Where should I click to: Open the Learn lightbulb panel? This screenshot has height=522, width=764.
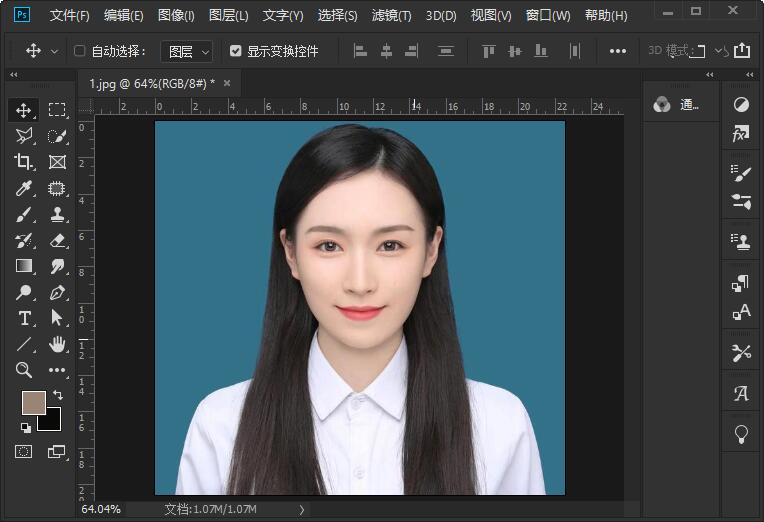[x=741, y=433]
